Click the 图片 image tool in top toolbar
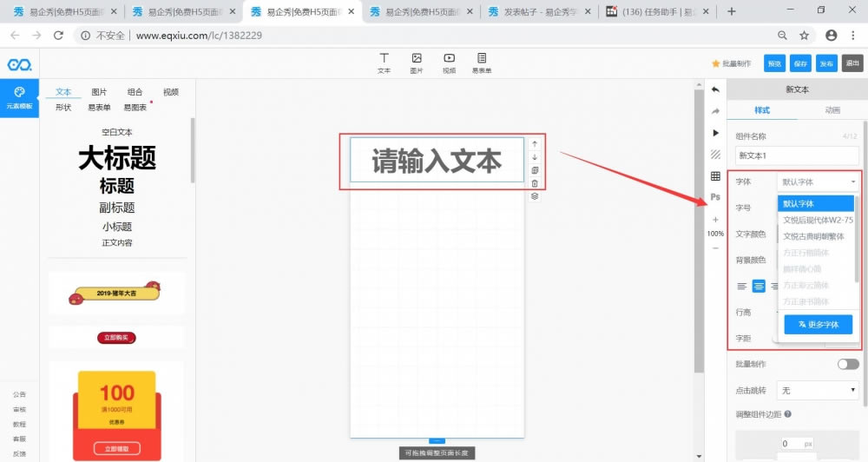This screenshot has width=868, height=462. click(x=417, y=62)
